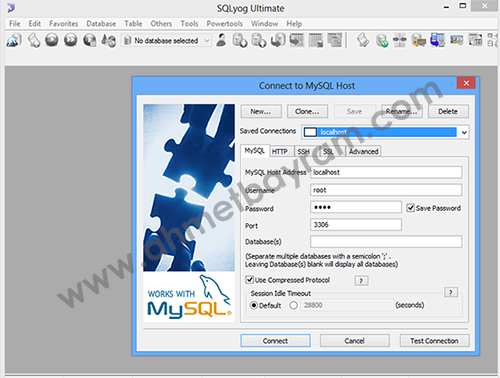Open the Powertools menu

point(225,24)
